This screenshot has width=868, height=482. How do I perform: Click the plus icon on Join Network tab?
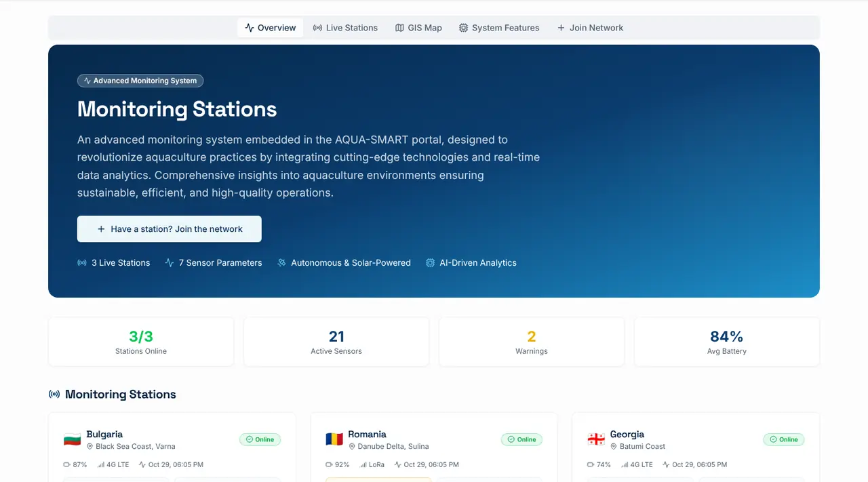pos(561,28)
